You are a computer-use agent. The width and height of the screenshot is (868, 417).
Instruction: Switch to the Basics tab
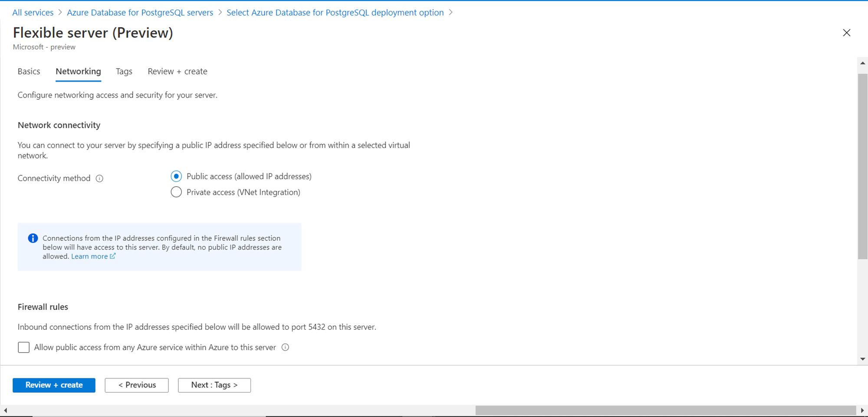(x=29, y=72)
